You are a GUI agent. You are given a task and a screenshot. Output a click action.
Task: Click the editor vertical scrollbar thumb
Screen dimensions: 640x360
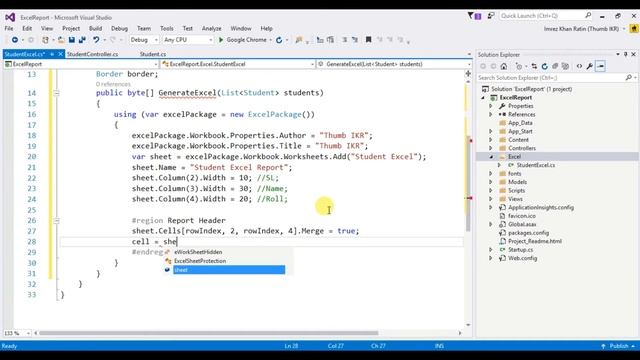click(x=468, y=183)
